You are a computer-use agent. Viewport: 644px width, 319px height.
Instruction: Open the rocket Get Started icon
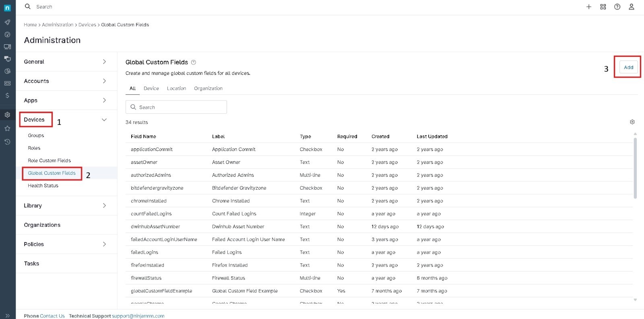pos(7,22)
